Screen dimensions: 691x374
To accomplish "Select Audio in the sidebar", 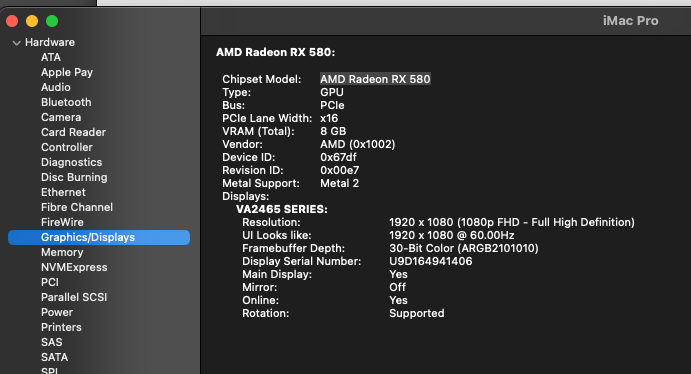I will coord(56,87).
